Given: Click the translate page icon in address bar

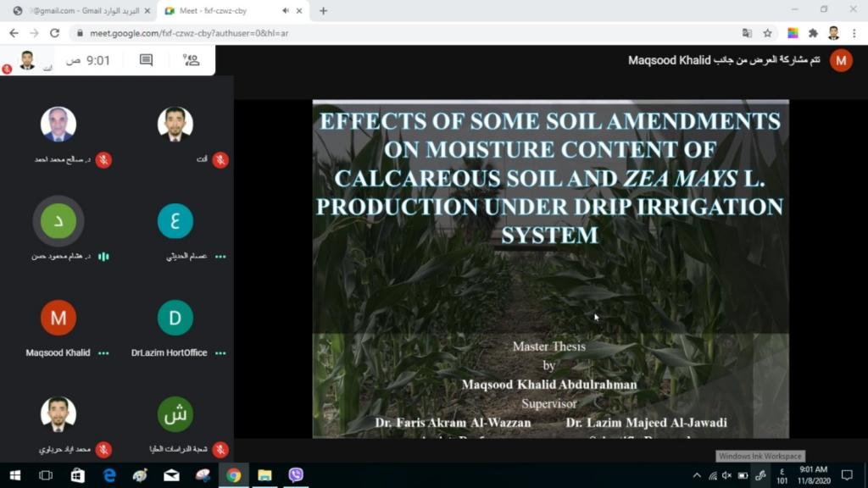Looking at the screenshot, I should tap(747, 33).
